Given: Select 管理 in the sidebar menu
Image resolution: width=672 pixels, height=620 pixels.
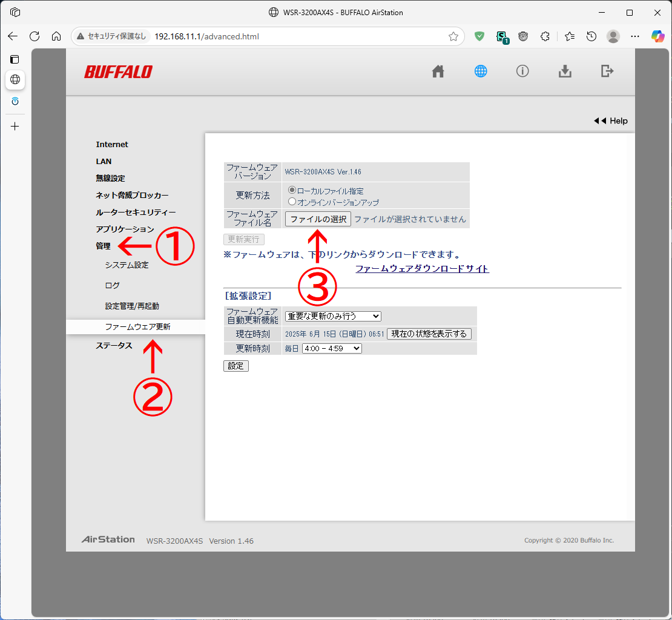Looking at the screenshot, I should (102, 246).
